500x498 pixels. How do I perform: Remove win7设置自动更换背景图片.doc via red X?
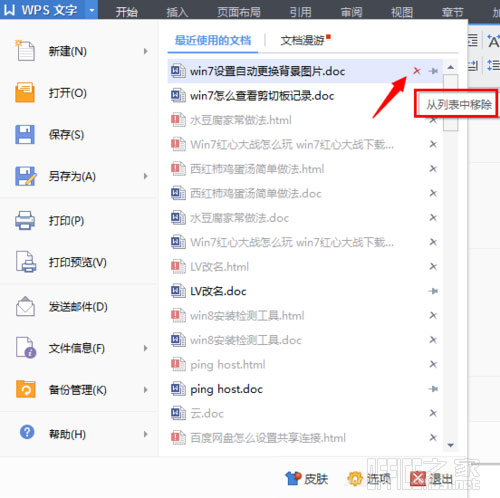pyautogui.click(x=417, y=71)
